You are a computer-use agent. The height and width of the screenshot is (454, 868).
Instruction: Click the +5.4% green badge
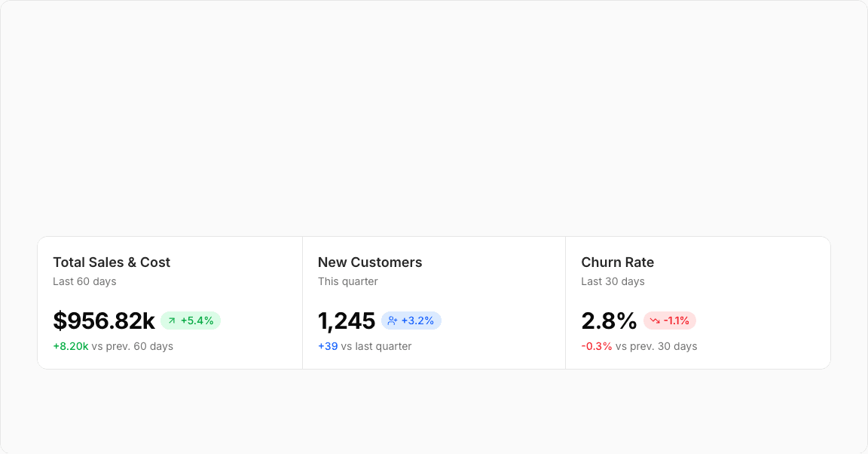[191, 321]
